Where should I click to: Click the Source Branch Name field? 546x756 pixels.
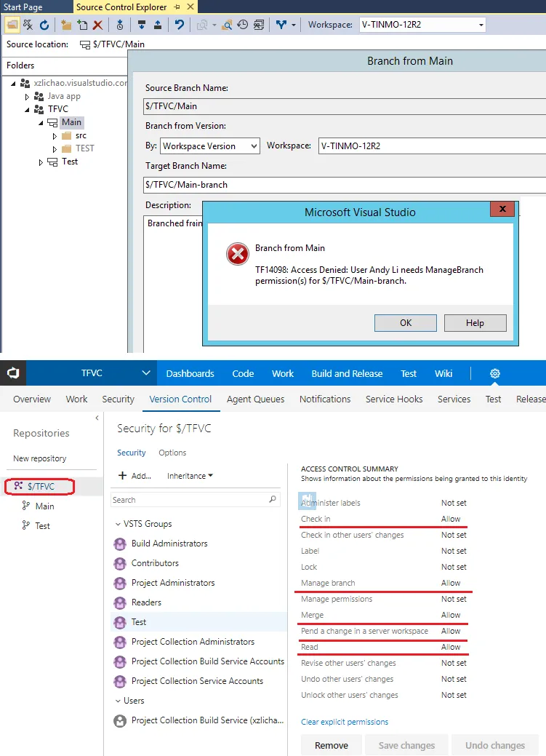[x=345, y=106]
